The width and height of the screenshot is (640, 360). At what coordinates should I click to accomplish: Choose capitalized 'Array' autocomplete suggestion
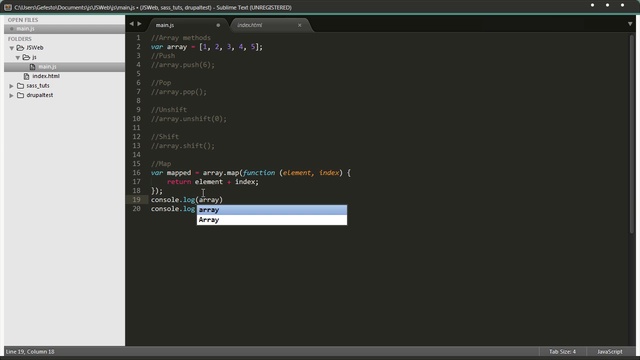(272, 220)
